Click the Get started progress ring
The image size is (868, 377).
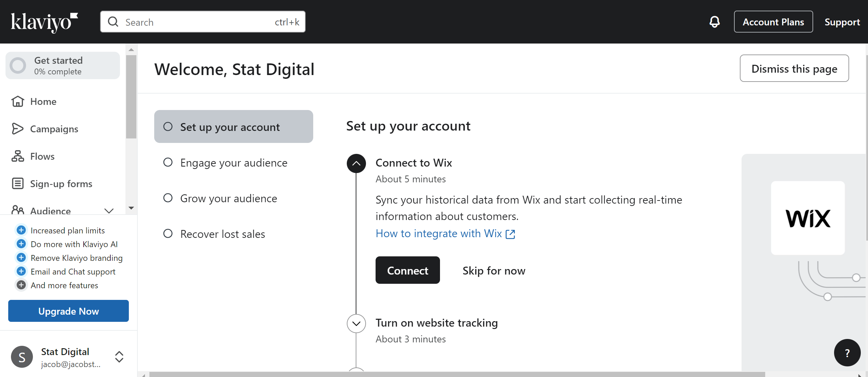[18, 65]
